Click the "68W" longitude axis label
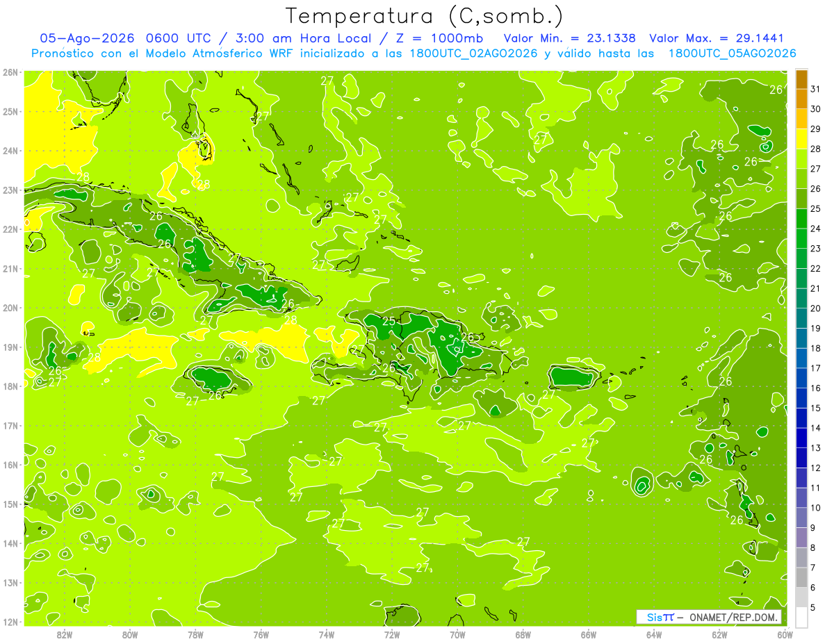Image resolution: width=834 pixels, height=644 pixels. click(x=523, y=634)
